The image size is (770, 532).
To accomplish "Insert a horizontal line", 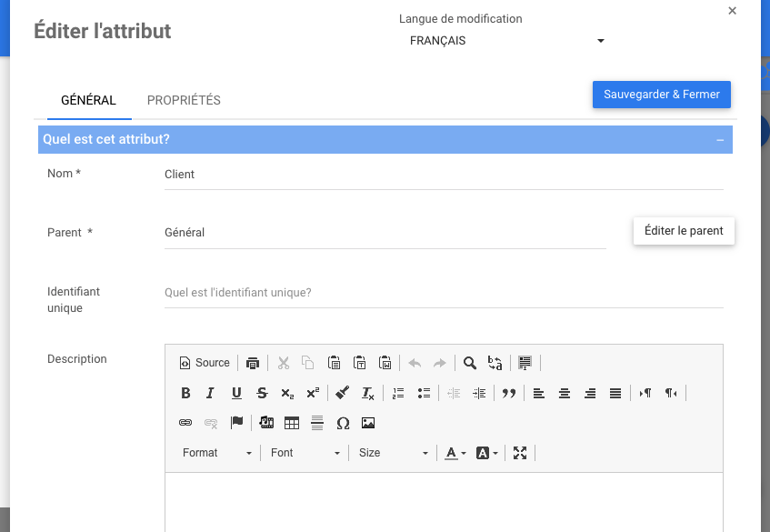I will point(317,423).
